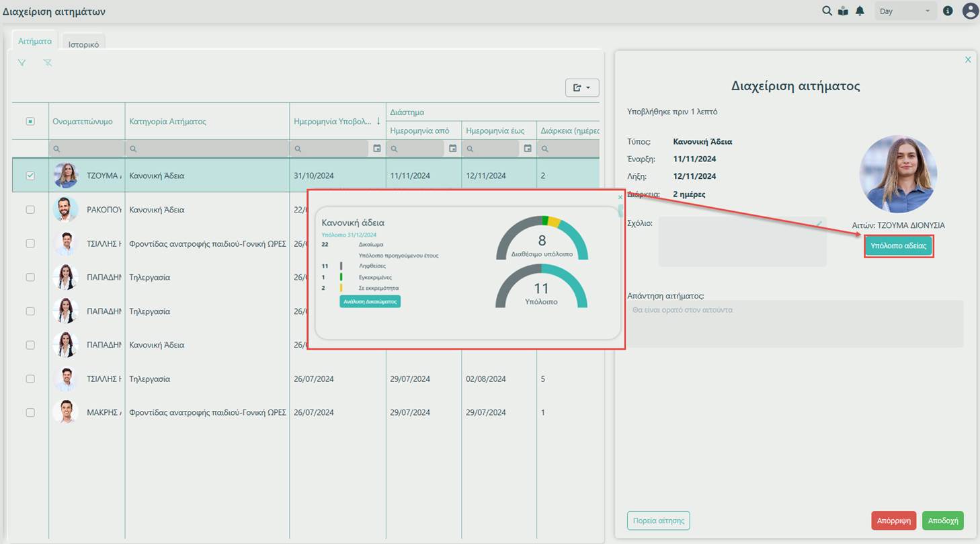Sort by Κατηγορία Αιτήματος column header
980x544 pixels.
coord(207,122)
